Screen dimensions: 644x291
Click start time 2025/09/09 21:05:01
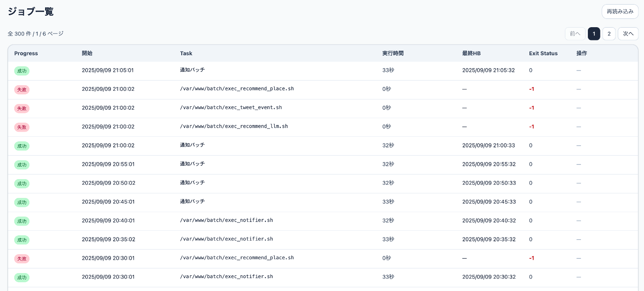(x=108, y=70)
